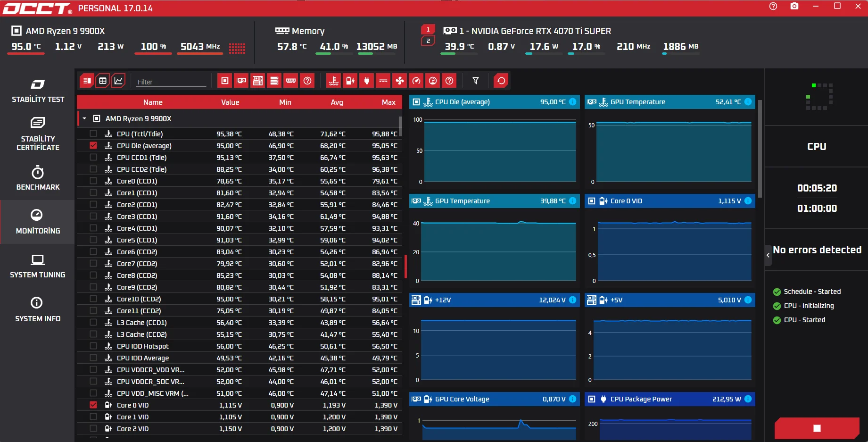Toggle usage dial sensor filter icon

point(433,81)
